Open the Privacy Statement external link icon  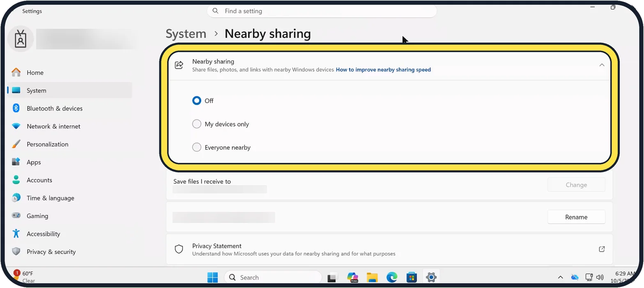point(602,249)
